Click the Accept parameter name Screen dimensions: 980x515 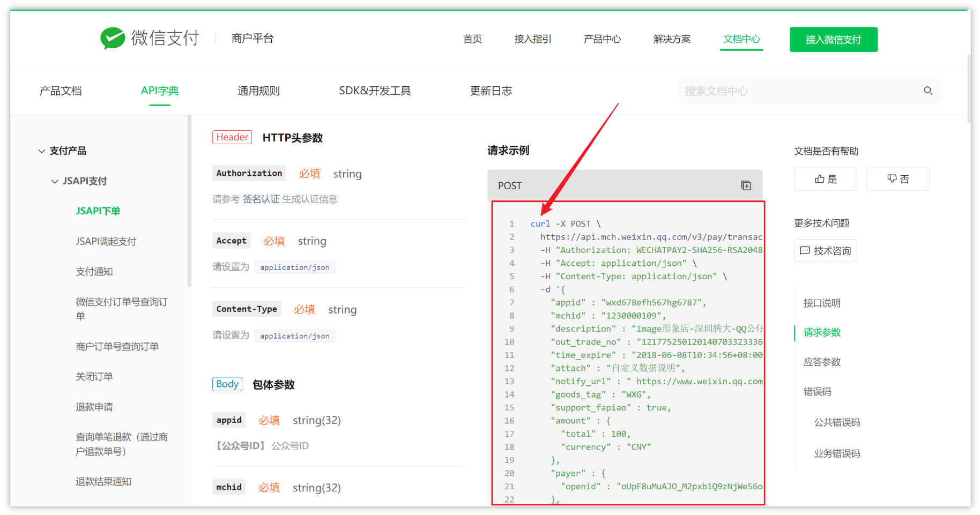[232, 241]
